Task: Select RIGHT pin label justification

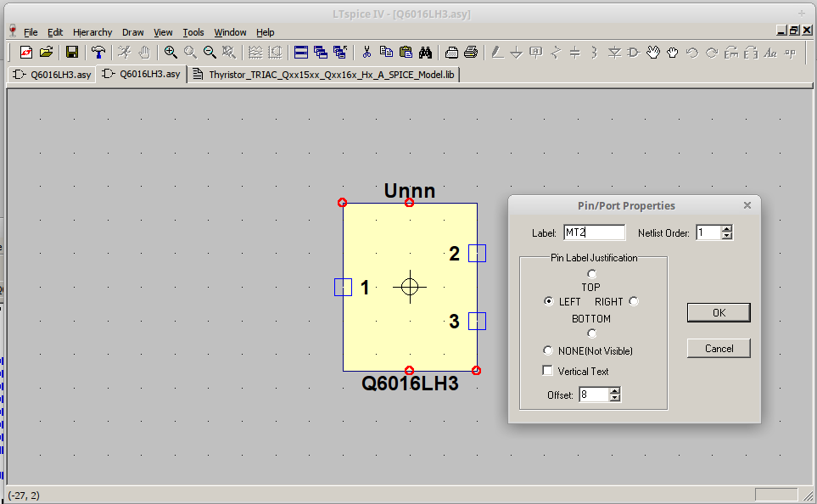Action: pyautogui.click(x=634, y=301)
